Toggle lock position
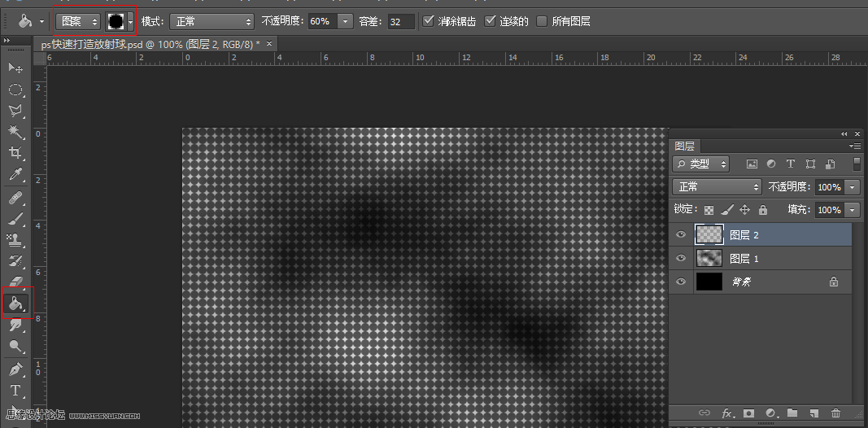Viewport: 868px width, 428px height. (745, 209)
